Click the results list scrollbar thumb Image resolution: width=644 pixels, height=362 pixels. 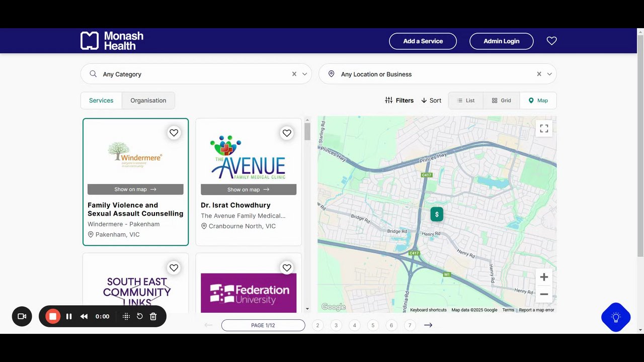(307, 132)
